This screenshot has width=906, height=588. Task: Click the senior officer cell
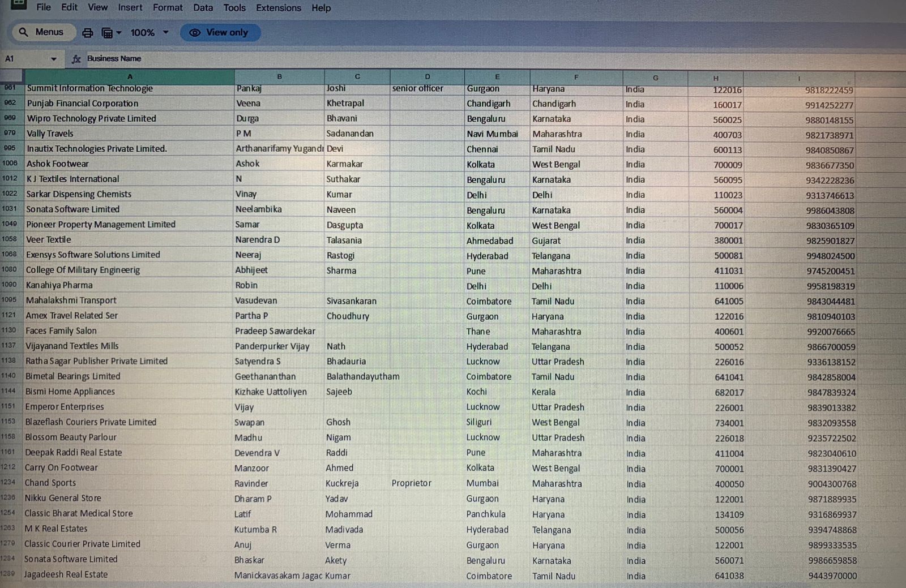point(418,88)
